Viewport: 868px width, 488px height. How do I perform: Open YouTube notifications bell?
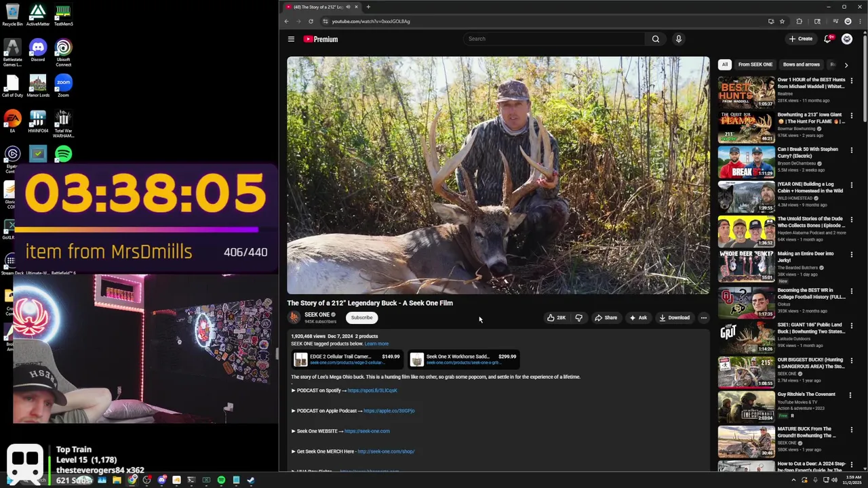827,39
